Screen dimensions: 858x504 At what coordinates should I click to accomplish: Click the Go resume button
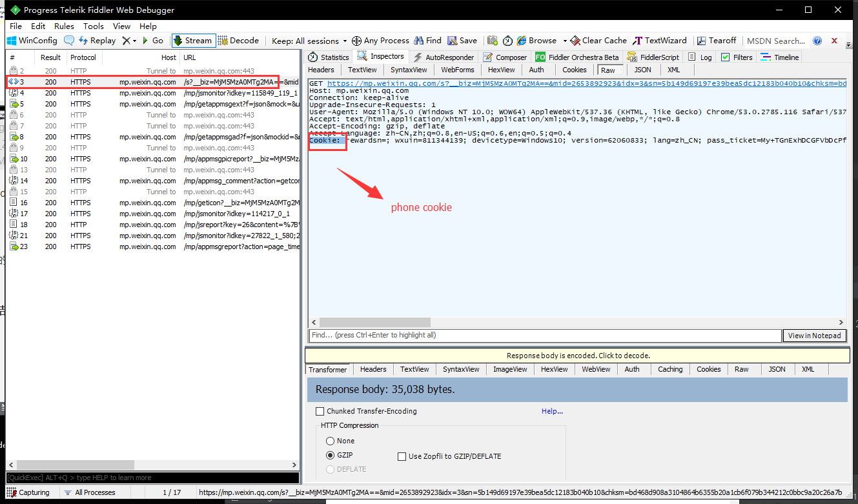152,41
